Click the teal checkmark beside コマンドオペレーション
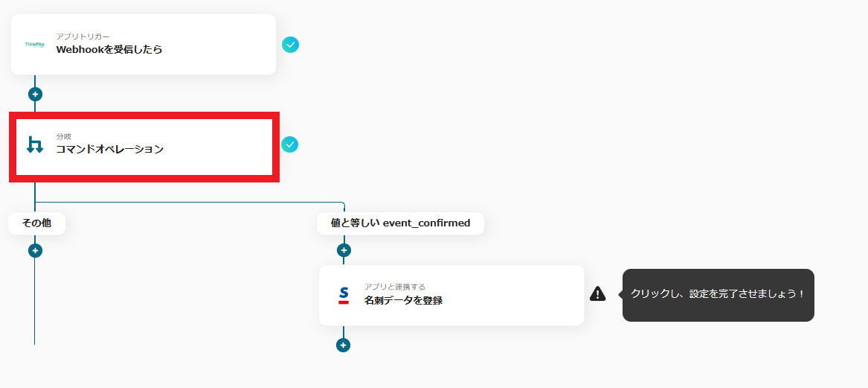This screenshot has height=388, width=868. click(289, 144)
